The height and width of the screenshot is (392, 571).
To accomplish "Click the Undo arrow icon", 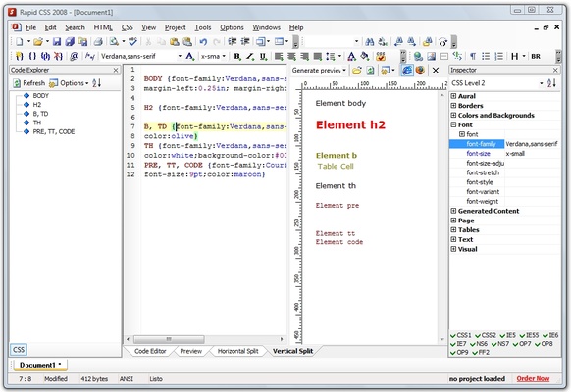I will coord(203,42).
